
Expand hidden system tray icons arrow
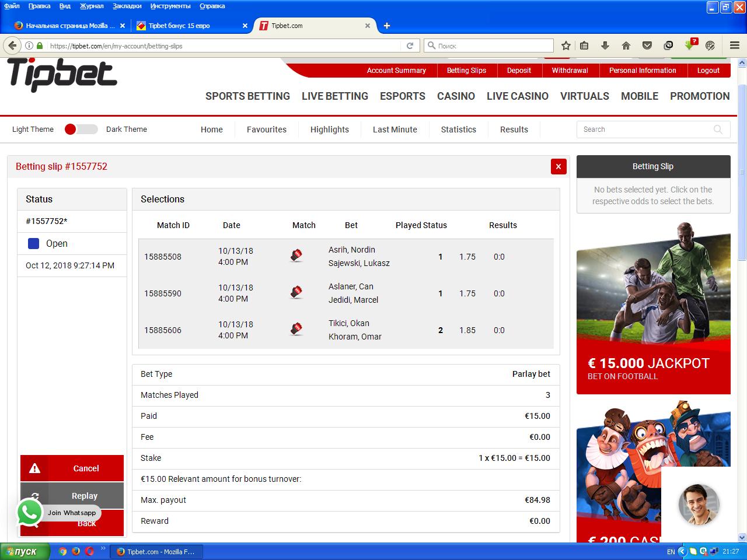click(x=683, y=551)
